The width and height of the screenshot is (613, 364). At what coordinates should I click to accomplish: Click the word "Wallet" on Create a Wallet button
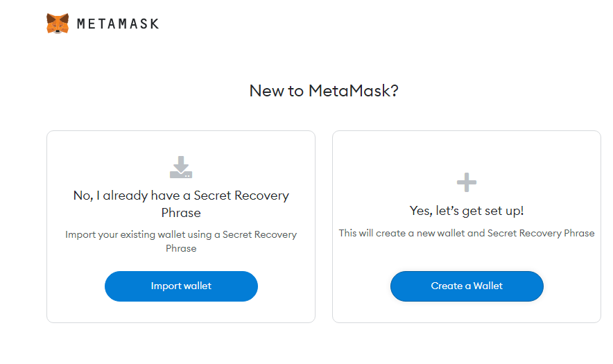click(488, 286)
